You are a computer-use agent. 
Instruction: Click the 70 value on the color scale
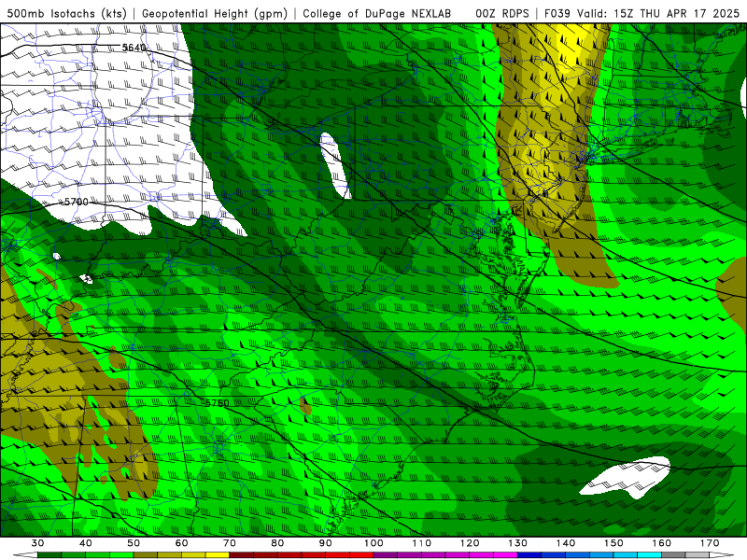(230, 543)
